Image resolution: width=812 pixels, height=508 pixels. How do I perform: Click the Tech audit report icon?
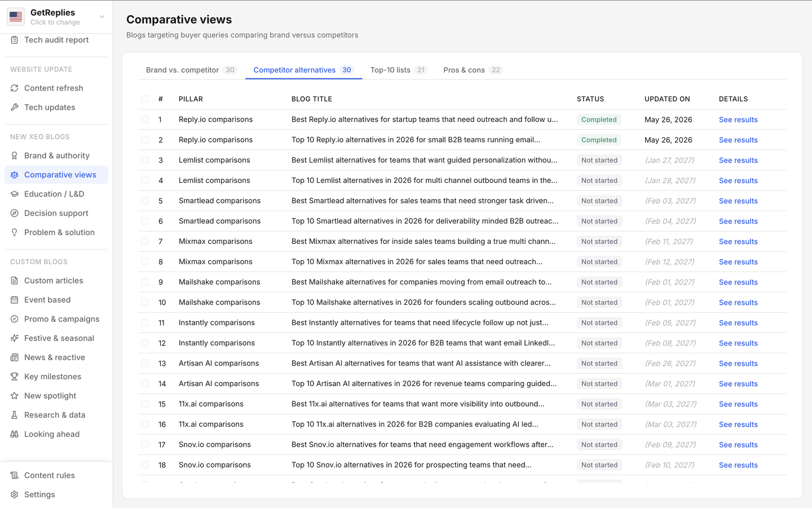(15, 40)
